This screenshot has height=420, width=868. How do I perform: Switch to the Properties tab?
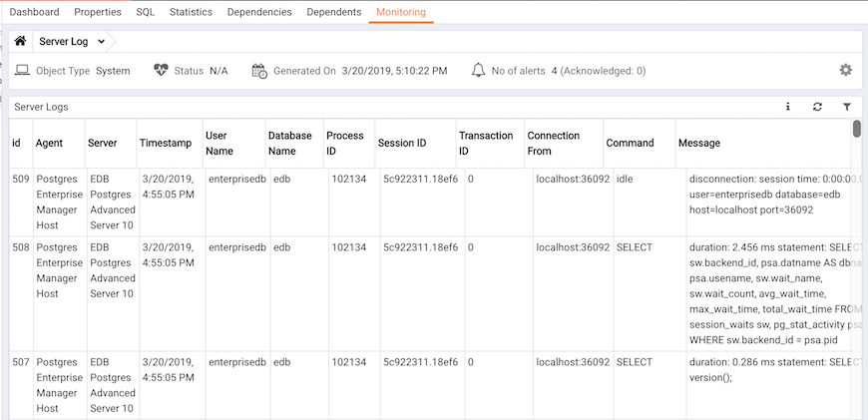click(98, 12)
